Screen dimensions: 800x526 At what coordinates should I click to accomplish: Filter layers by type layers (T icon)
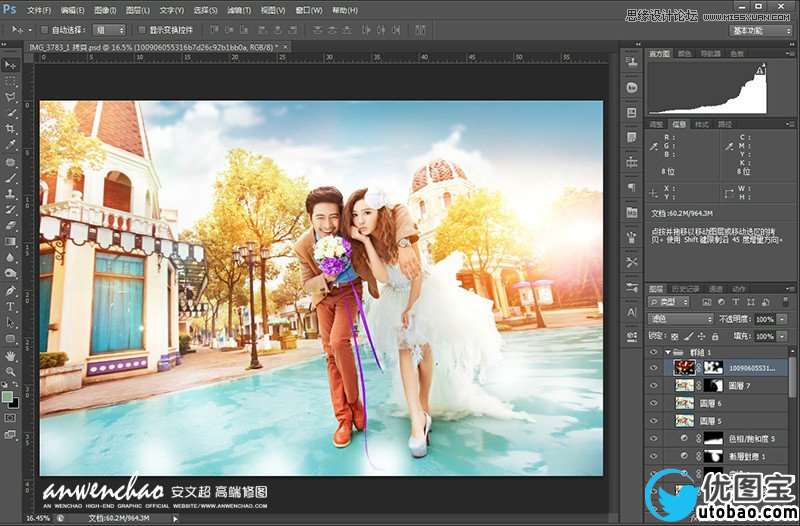pos(736,303)
